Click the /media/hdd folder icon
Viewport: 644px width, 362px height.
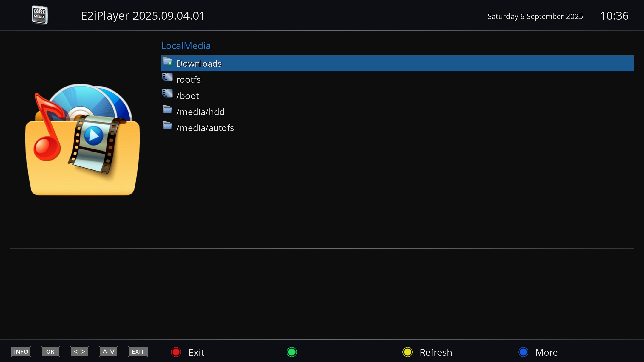[167, 109]
